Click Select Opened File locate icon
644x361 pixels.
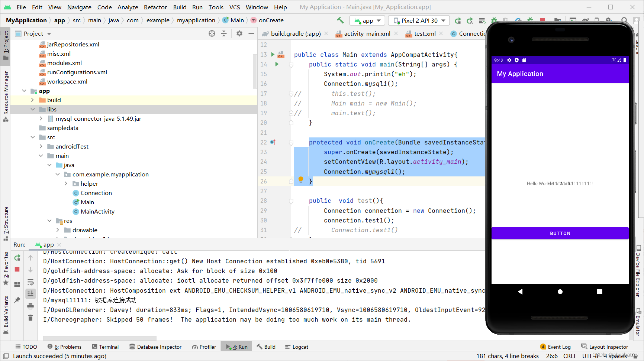point(212,33)
